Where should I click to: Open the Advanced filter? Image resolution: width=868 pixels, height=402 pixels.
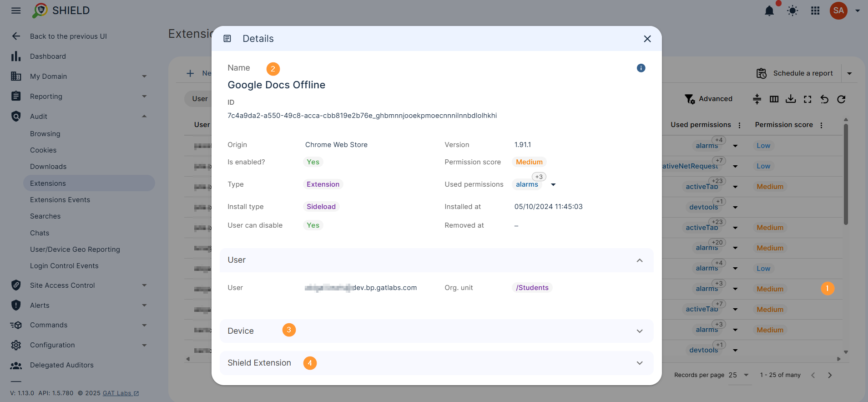(x=709, y=99)
